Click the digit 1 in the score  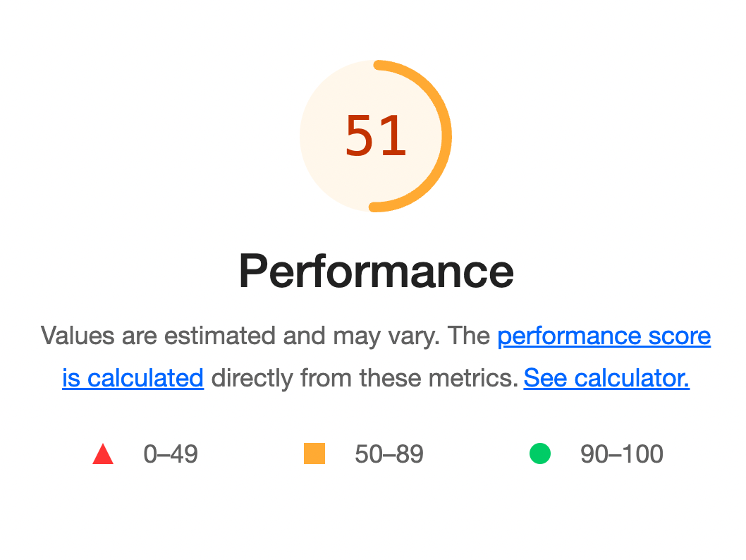[394, 136]
